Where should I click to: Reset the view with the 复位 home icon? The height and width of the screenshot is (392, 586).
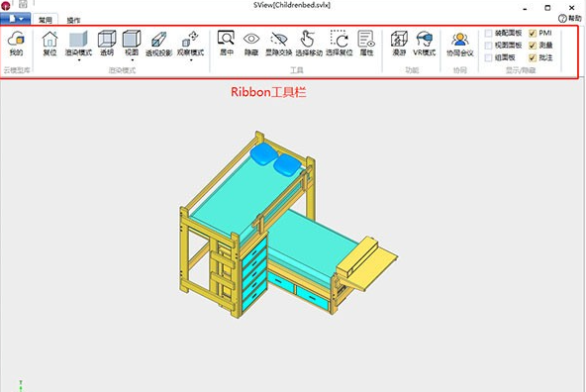(49, 44)
